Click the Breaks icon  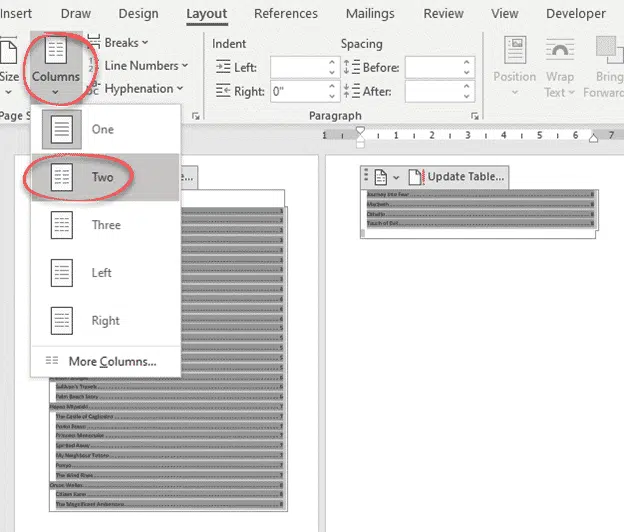tap(94, 42)
